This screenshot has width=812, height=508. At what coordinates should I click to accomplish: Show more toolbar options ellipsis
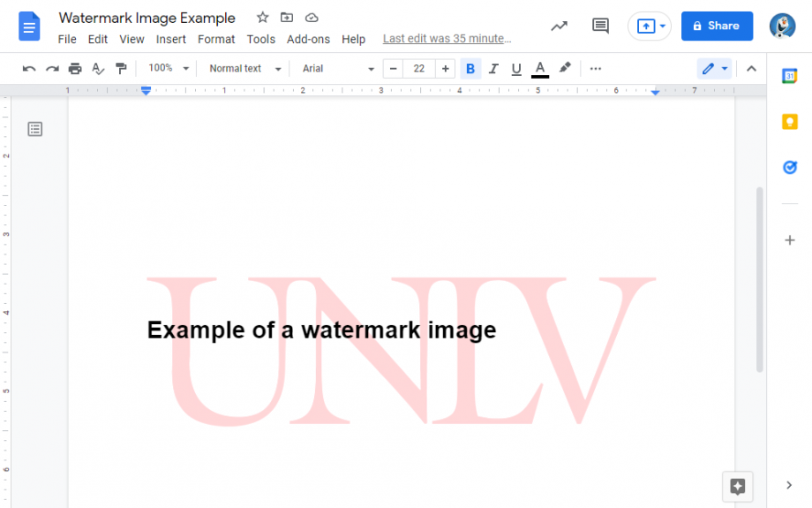pyautogui.click(x=596, y=68)
